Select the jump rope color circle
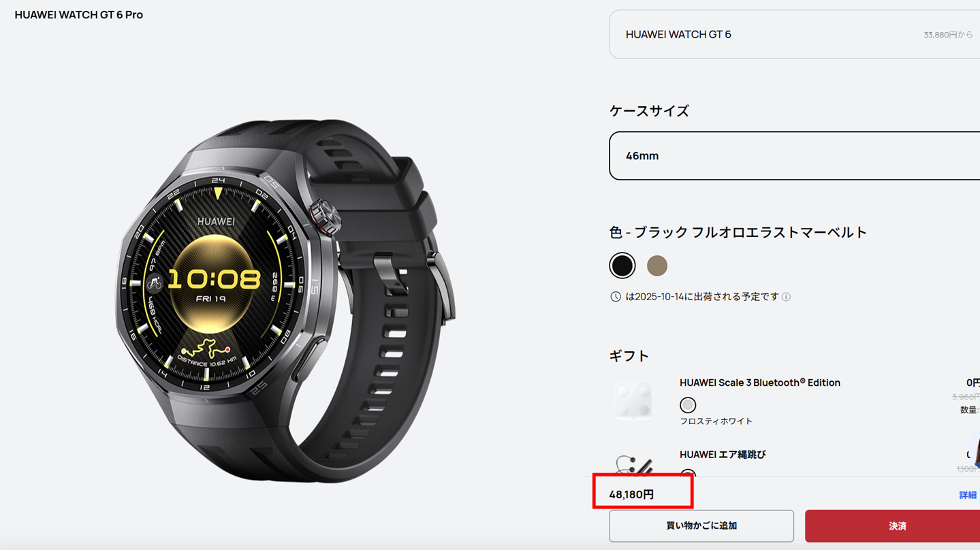 coord(688,473)
